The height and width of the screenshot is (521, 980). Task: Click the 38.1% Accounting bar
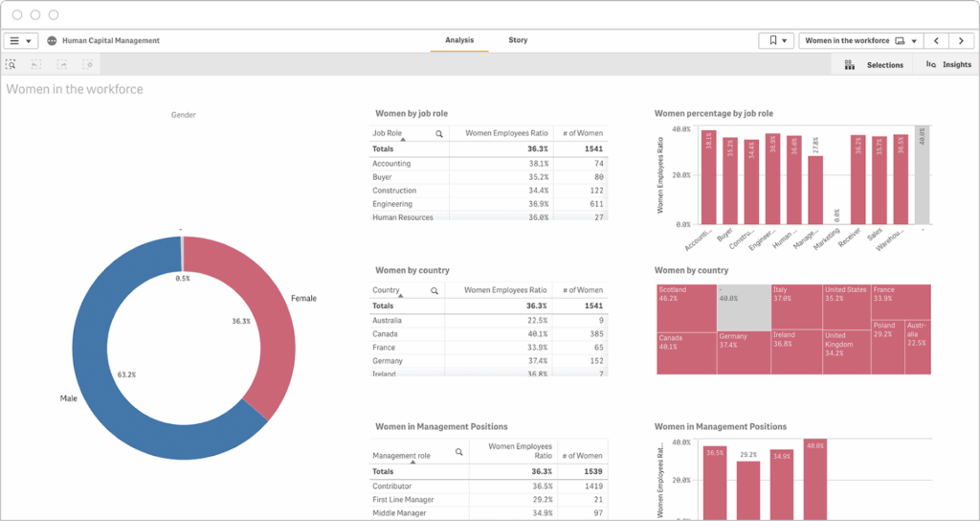[708, 177]
